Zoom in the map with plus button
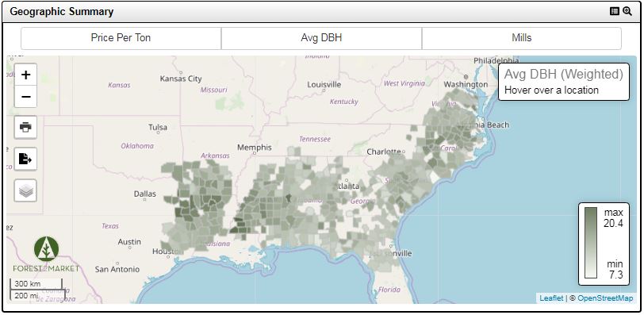Image resolution: width=644 pixels, height=315 pixels. 26,75
